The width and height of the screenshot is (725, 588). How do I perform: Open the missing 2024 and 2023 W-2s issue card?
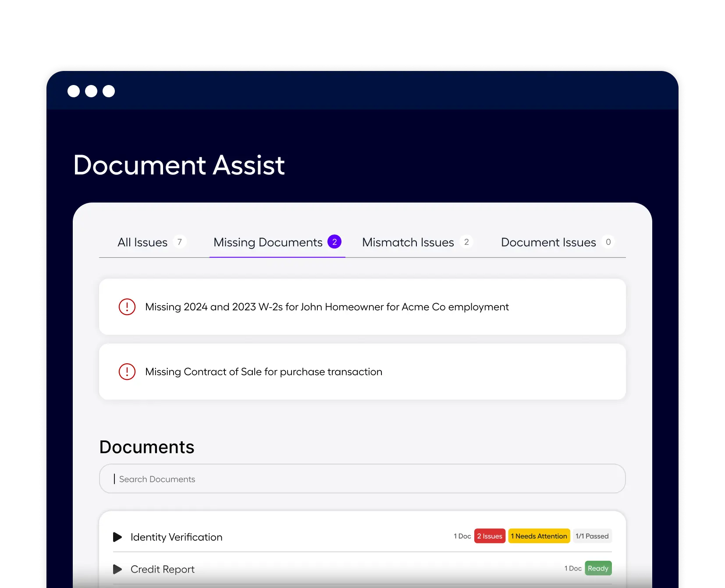click(x=362, y=307)
